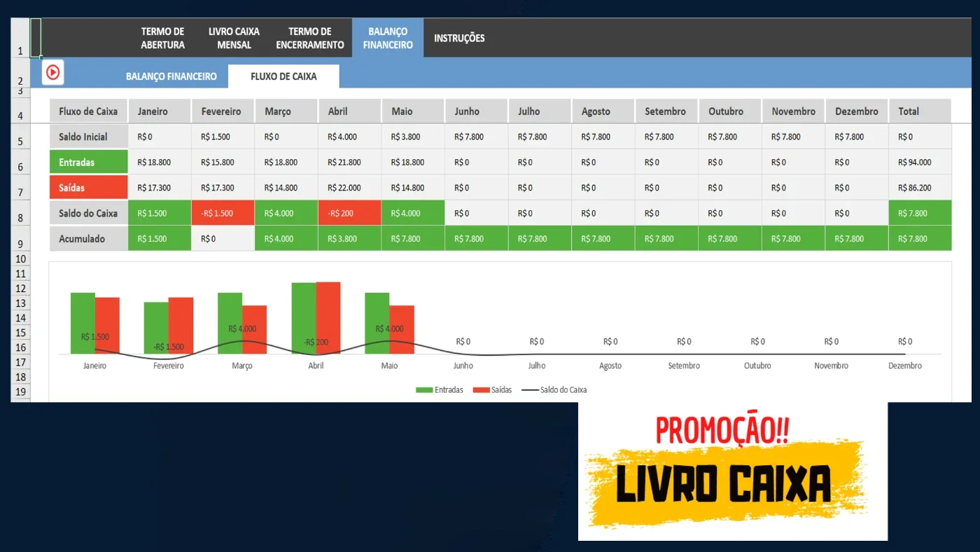Select the FLUXO DE CAIXA sub-tab
The width and height of the screenshot is (980, 552).
(x=283, y=76)
